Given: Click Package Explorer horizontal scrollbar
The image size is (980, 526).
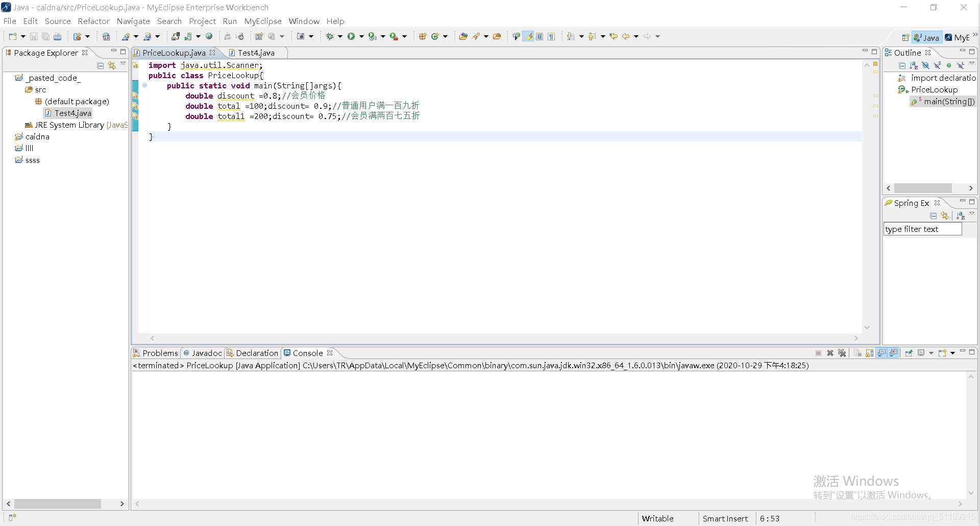Looking at the screenshot, I should tap(58, 504).
